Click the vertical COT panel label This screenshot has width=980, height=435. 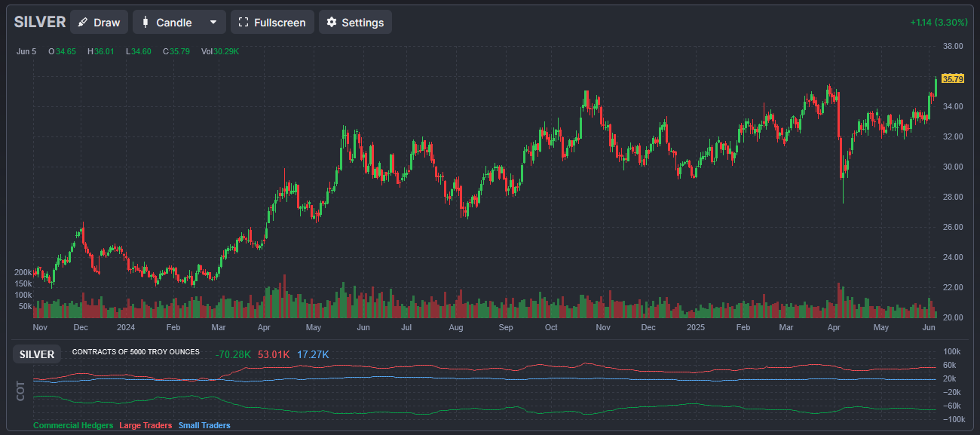coord(20,390)
